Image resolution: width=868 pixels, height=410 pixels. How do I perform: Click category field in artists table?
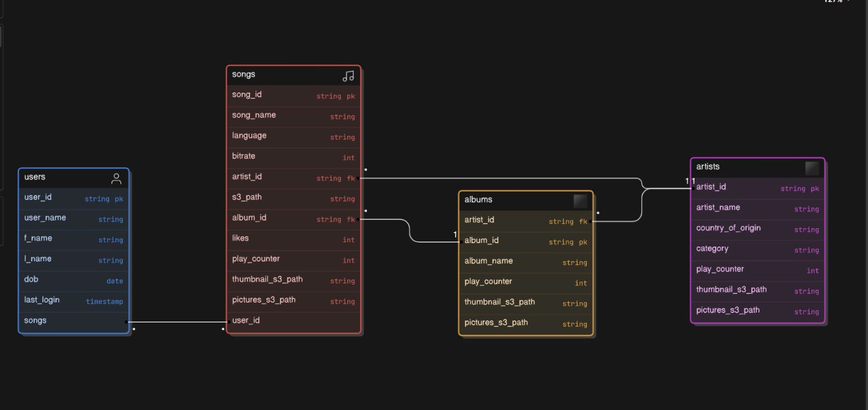pos(758,250)
